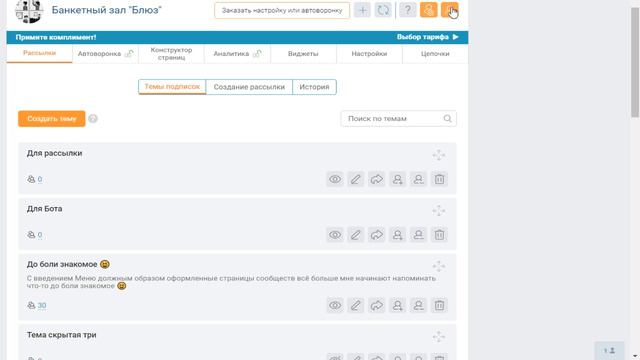Select the 'Темы подписок' sub-tab

pos(172,87)
